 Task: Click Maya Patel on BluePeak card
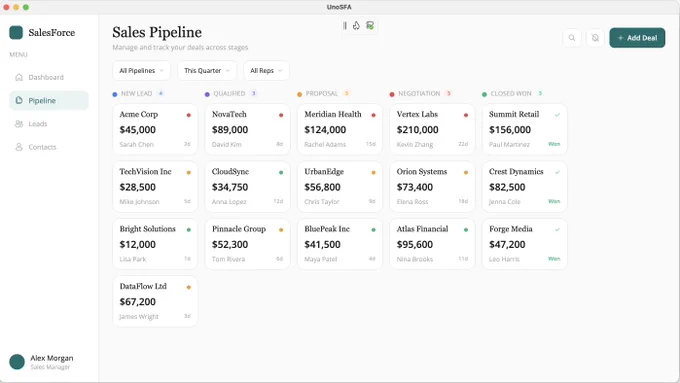(320, 259)
